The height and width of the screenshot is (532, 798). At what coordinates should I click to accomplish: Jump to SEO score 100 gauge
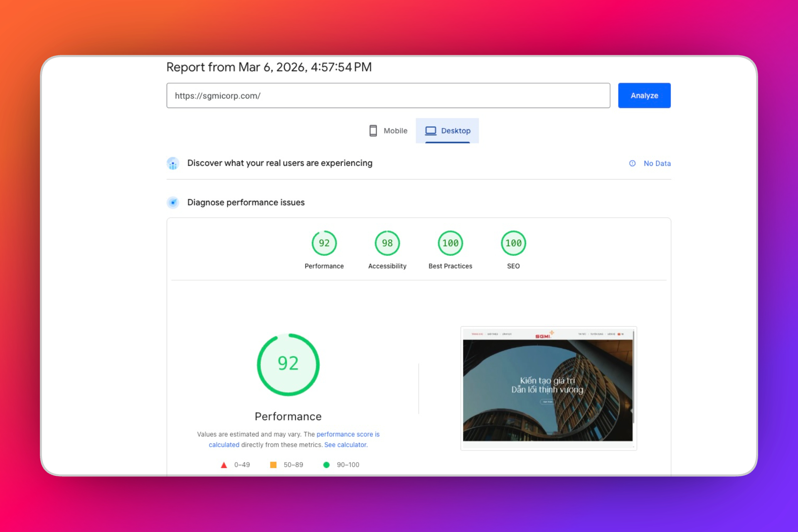tap(513, 243)
